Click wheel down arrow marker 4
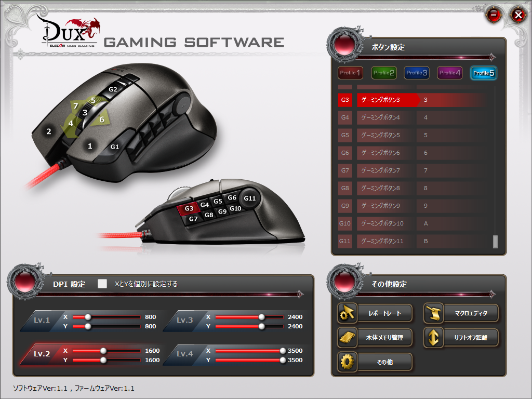The width and height of the screenshot is (532, 399). pyautogui.click(x=71, y=124)
